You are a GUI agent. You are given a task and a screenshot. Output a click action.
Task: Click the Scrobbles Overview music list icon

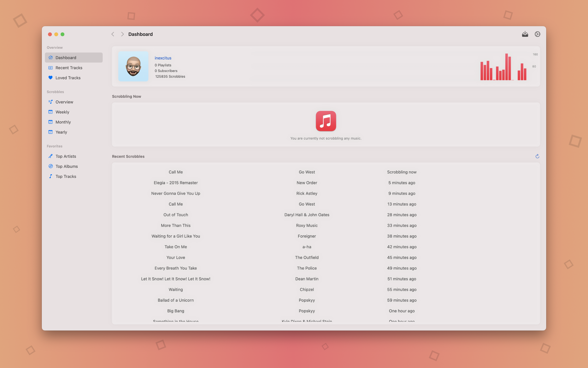pos(51,102)
